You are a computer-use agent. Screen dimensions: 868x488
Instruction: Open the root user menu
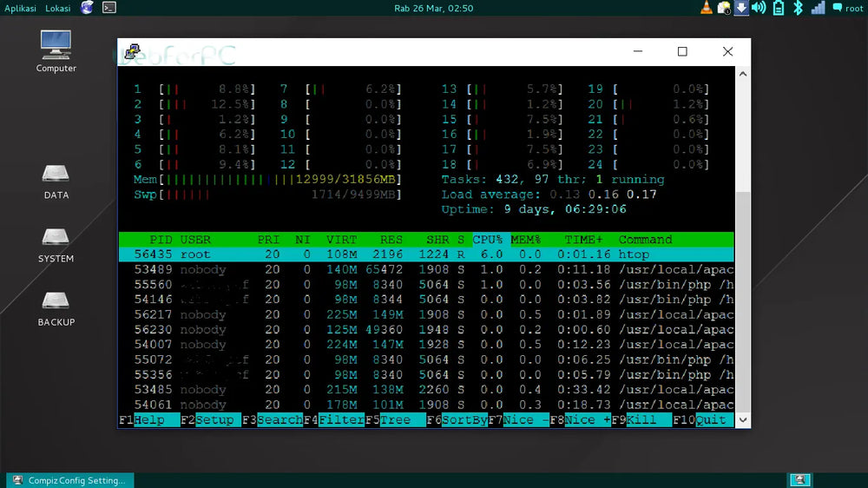[848, 8]
